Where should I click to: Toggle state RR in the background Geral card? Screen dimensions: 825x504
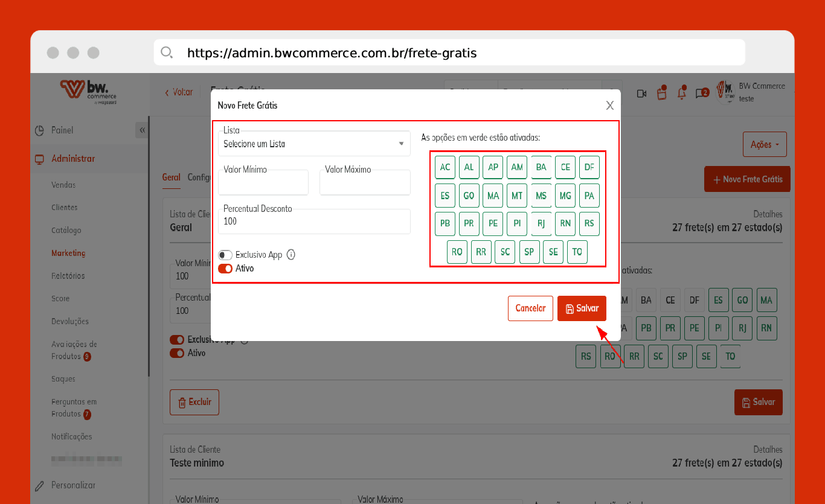click(x=634, y=357)
